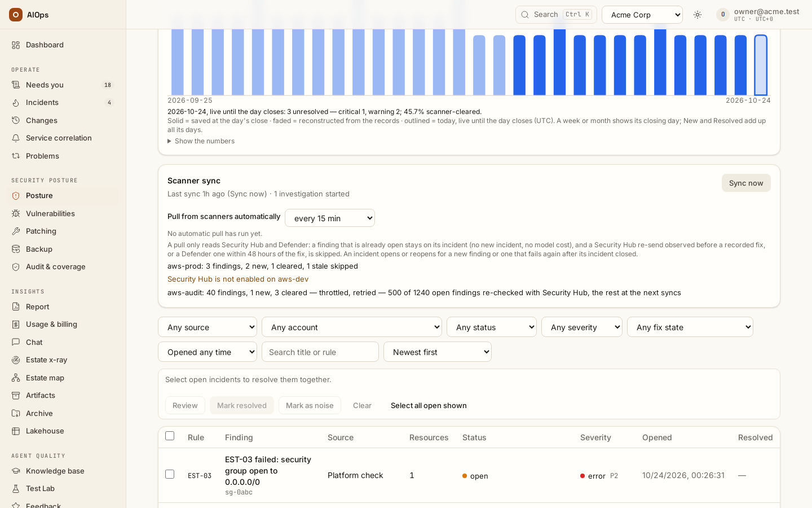Go to the Posture menu item

(x=63, y=196)
